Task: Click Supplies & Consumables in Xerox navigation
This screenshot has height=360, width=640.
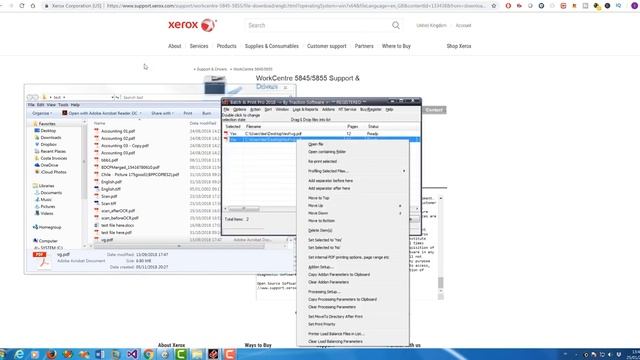Action: pos(271,46)
